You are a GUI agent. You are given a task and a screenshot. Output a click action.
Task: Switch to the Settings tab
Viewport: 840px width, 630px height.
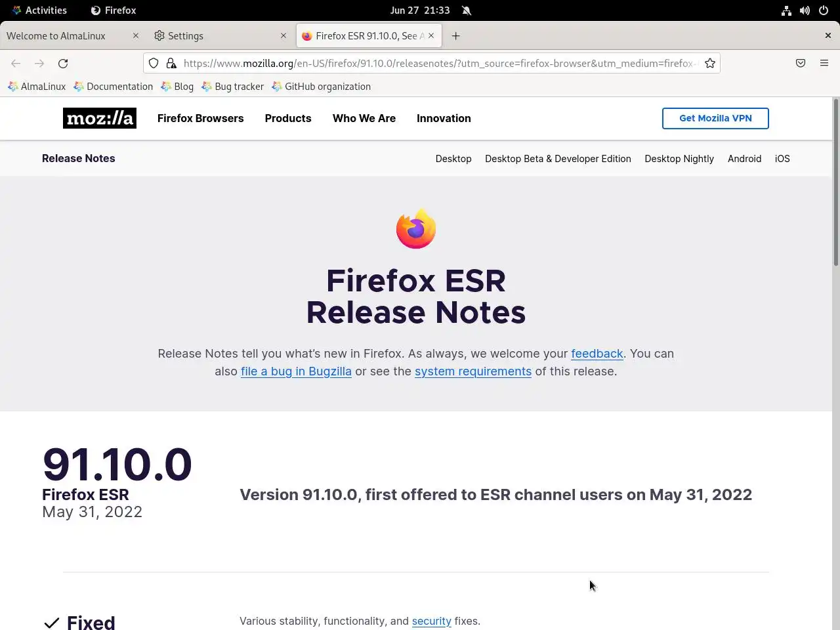tap(220, 35)
